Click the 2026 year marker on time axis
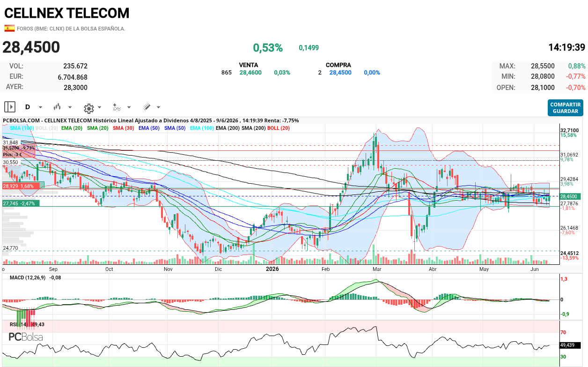The height and width of the screenshot is (367, 588). [x=272, y=269]
